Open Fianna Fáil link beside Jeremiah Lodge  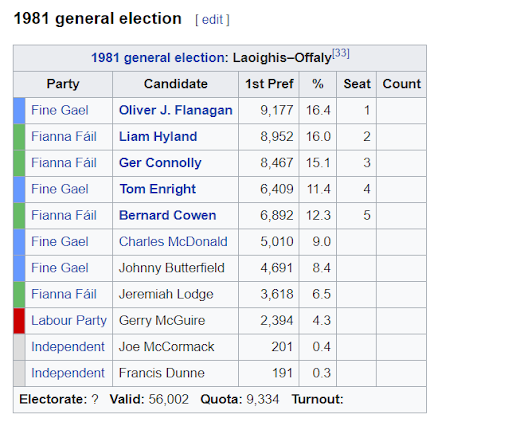(64, 294)
